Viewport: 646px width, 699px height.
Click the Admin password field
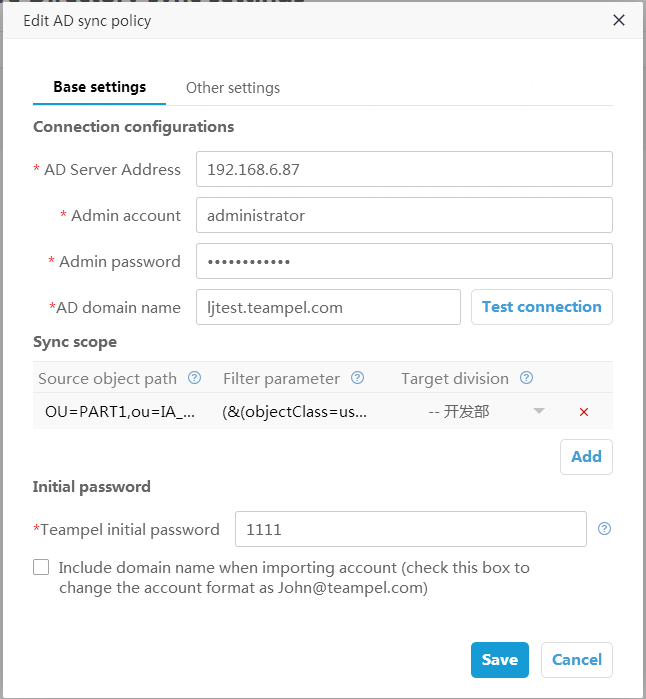coord(403,261)
